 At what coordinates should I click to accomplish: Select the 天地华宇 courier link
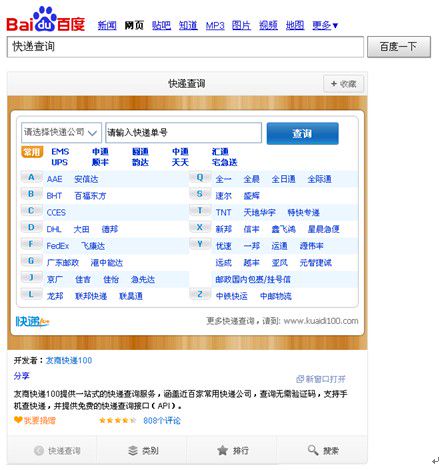click(x=259, y=213)
